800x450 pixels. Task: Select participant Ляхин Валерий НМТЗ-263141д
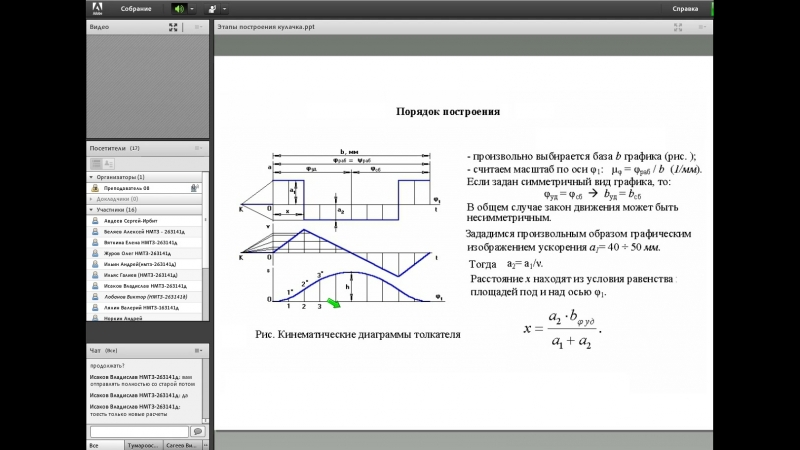(144, 308)
